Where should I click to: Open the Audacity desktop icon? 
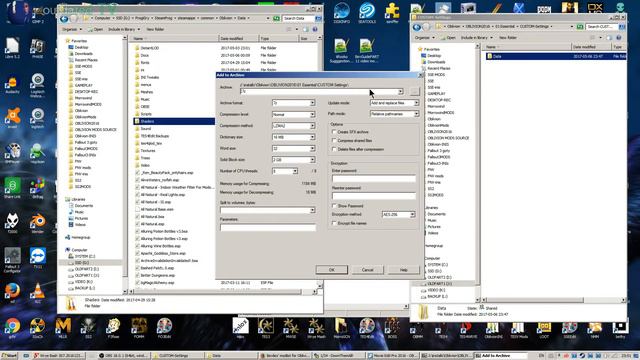(12, 84)
